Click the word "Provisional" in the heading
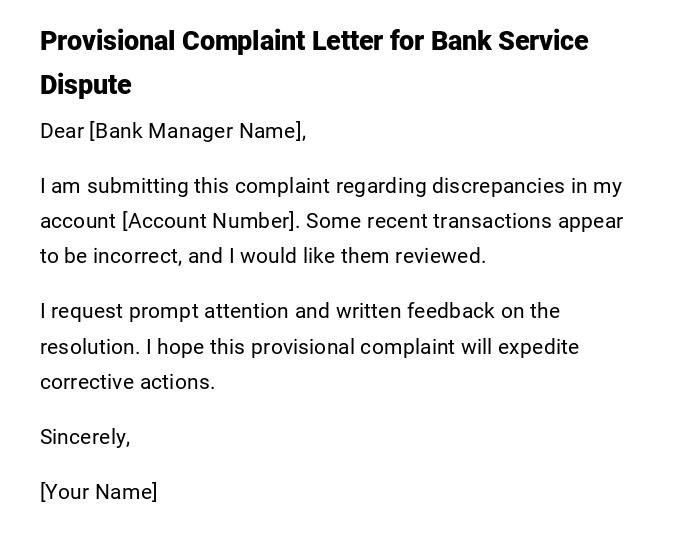Image resolution: width=700 pixels, height=554 pixels. click(108, 42)
